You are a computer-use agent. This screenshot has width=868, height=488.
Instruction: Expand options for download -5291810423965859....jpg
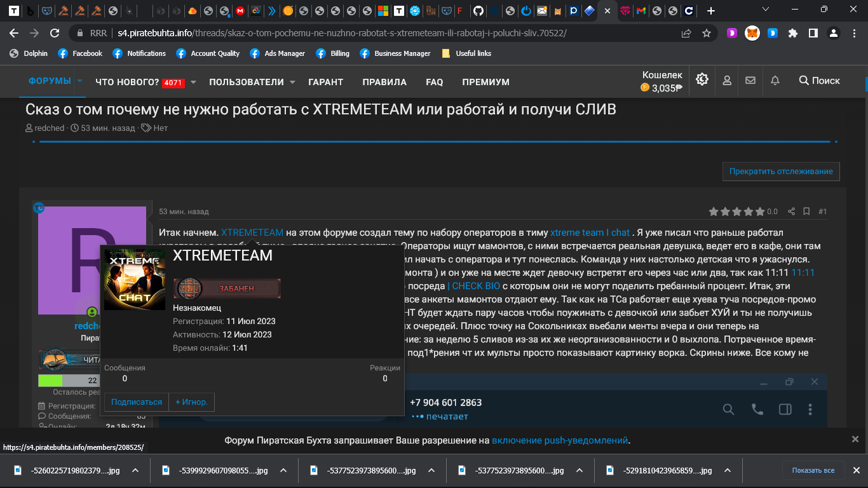pyautogui.click(x=727, y=471)
